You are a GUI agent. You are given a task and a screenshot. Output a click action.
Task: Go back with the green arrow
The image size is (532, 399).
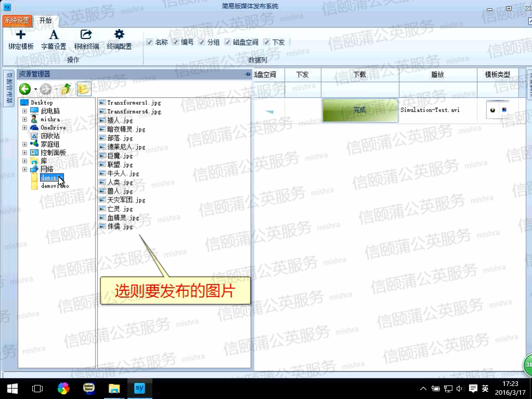coord(25,89)
